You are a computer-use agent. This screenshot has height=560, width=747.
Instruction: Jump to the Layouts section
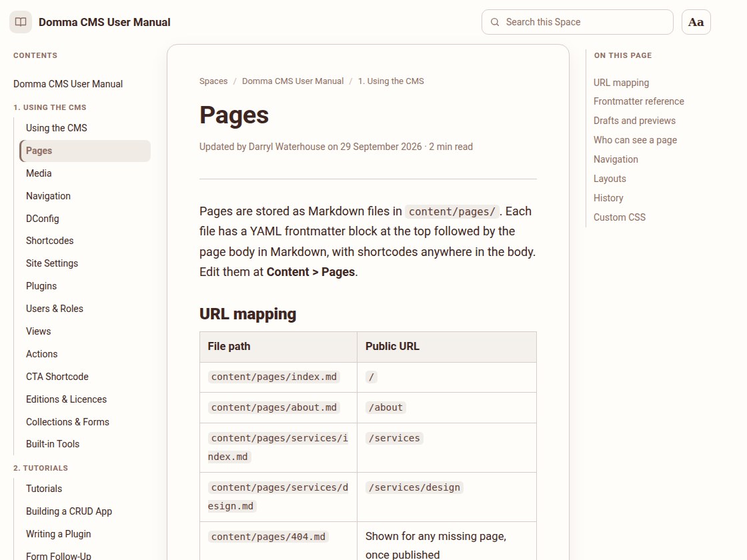click(610, 179)
